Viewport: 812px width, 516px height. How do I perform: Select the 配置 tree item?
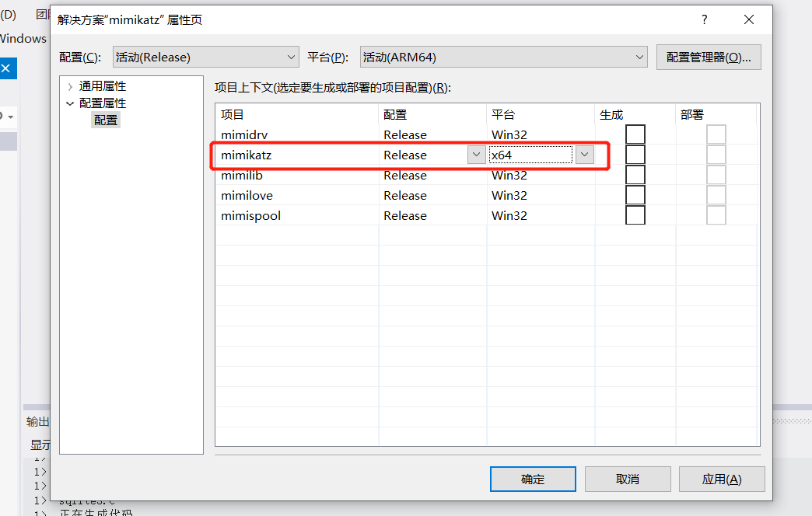pyautogui.click(x=106, y=120)
